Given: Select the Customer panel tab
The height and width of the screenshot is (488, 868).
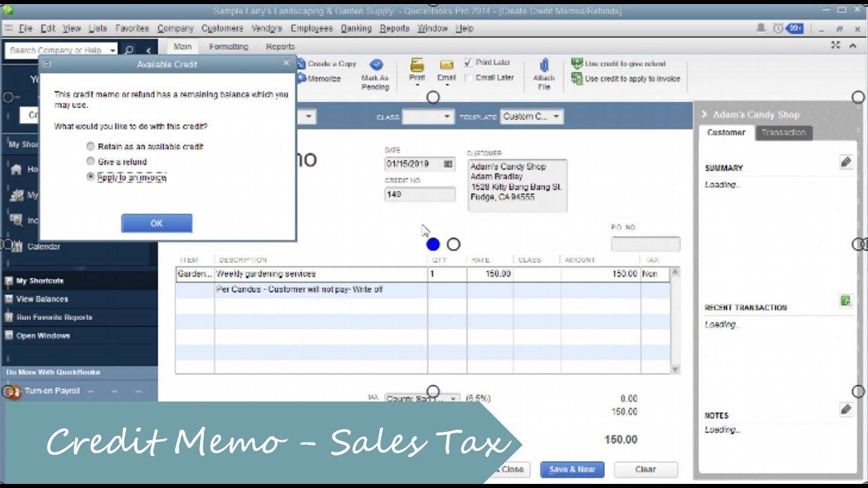Looking at the screenshot, I should coord(726,133).
